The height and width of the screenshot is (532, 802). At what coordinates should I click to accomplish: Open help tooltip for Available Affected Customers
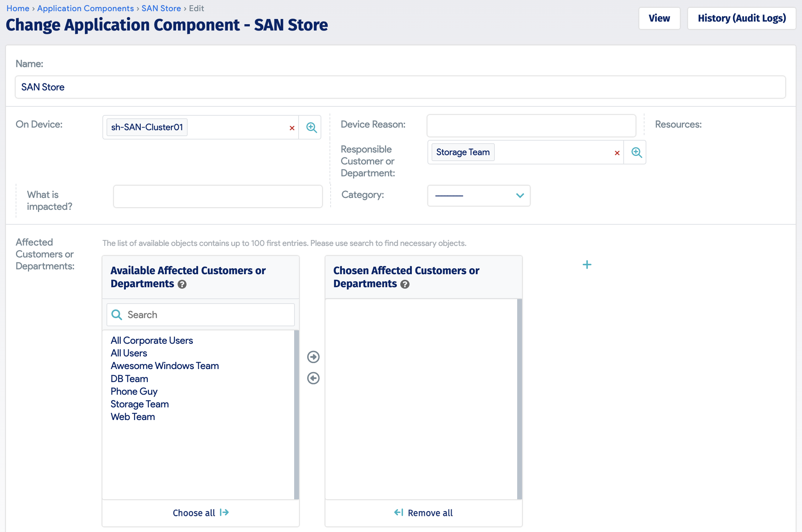tap(182, 285)
